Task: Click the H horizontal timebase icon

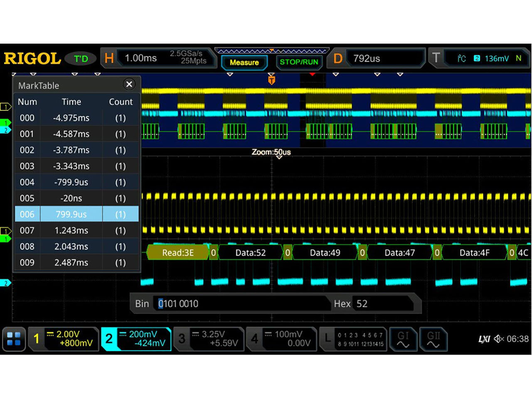Action: [x=108, y=58]
